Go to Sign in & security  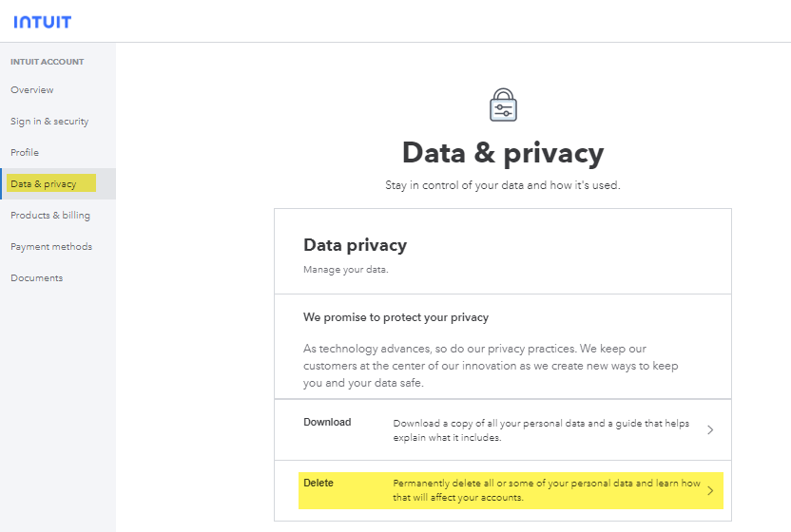tap(49, 122)
